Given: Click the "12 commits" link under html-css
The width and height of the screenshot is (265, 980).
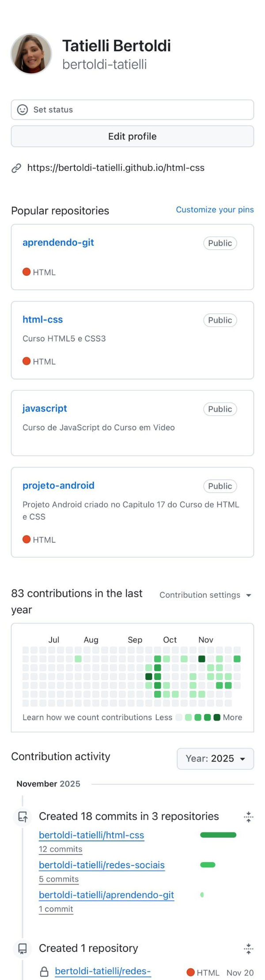Looking at the screenshot, I should click(x=61, y=849).
